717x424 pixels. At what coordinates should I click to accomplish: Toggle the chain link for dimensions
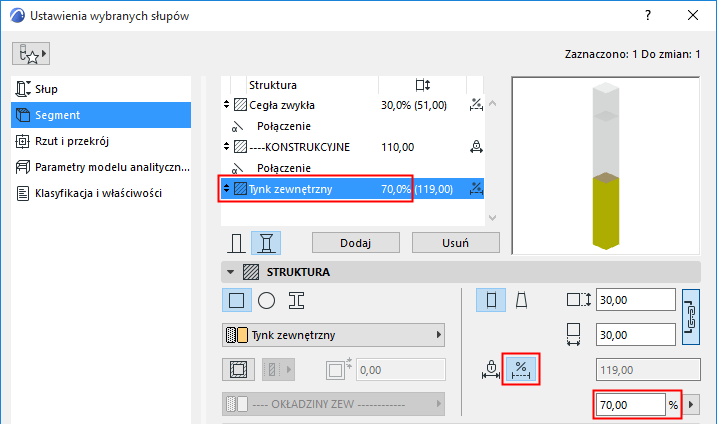click(x=691, y=316)
